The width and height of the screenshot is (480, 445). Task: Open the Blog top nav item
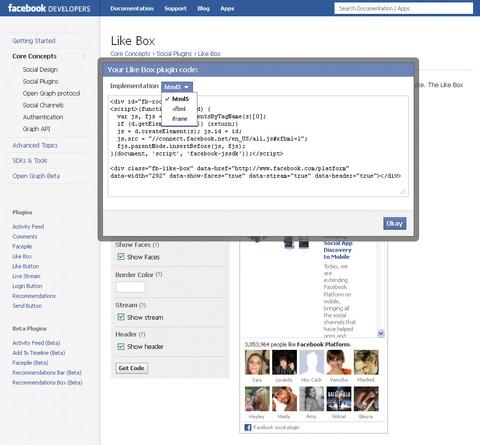tap(203, 8)
